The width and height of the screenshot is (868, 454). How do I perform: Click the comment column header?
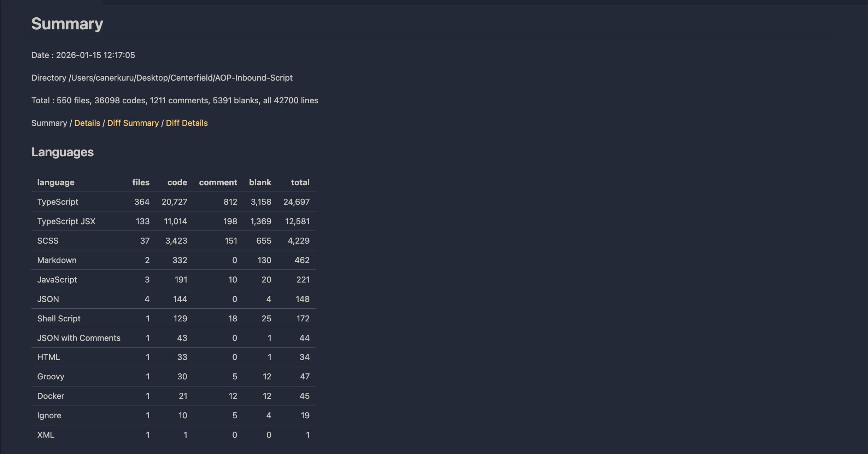pyautogui.click(x=218, y=182)
